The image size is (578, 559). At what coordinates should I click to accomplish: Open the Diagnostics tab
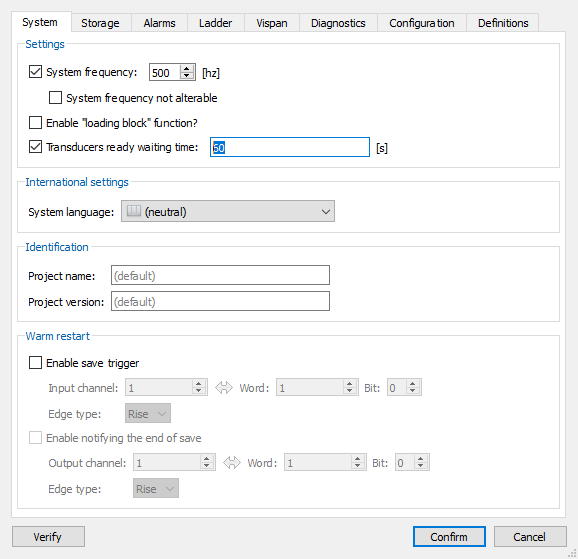click(x=338, y=23)
